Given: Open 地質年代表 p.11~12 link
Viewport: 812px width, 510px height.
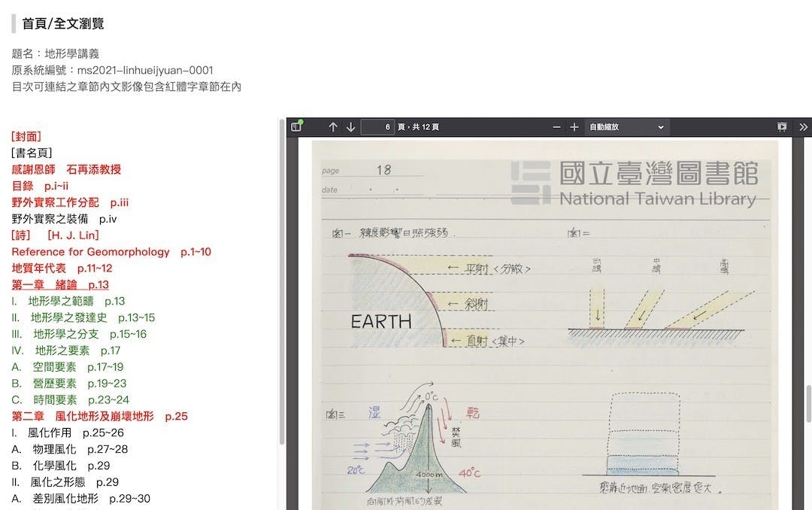Looking at the screenshot, I should (x=62, y=269).
